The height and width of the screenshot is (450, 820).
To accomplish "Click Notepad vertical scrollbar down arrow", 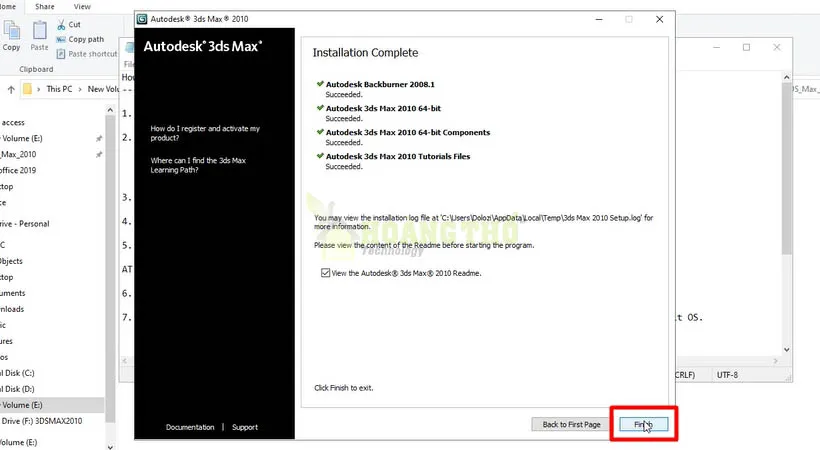I will pyautogui.click(x=787, y=350).
